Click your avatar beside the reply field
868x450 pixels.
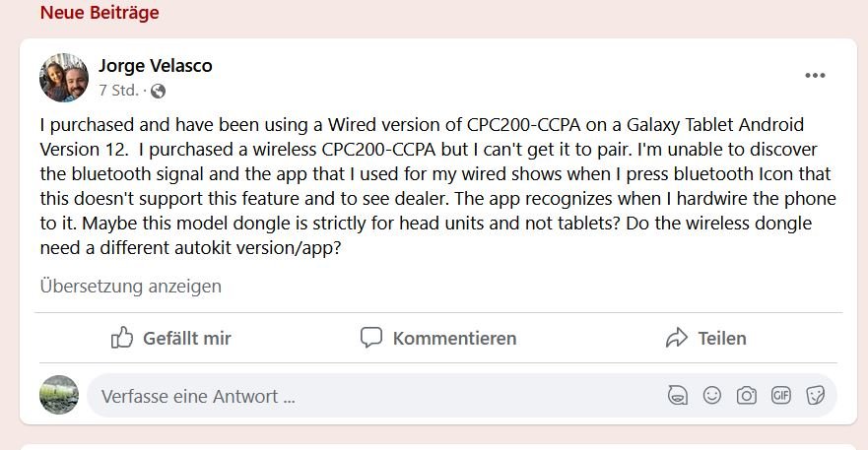(59, 395)
